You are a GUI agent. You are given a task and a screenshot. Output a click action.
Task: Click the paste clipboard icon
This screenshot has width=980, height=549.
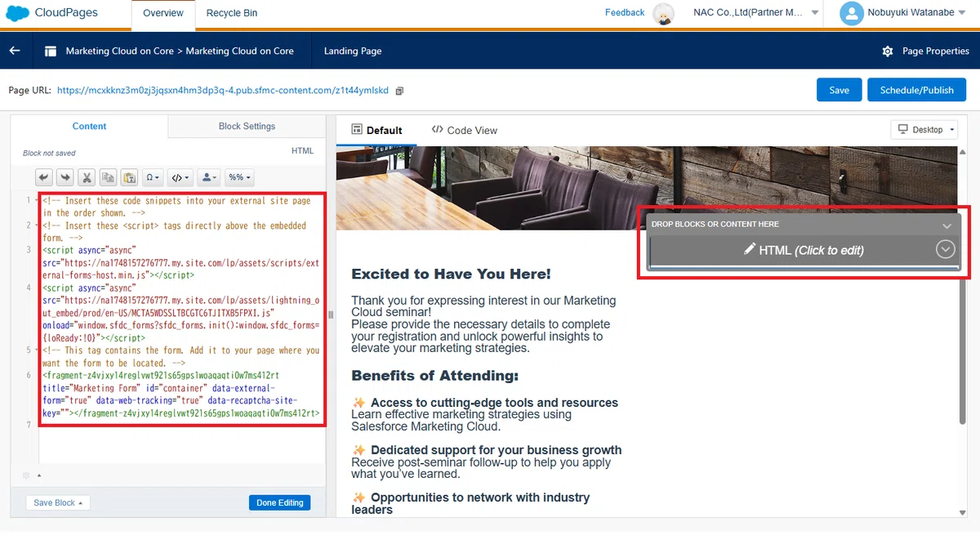[x=129, y=176]
